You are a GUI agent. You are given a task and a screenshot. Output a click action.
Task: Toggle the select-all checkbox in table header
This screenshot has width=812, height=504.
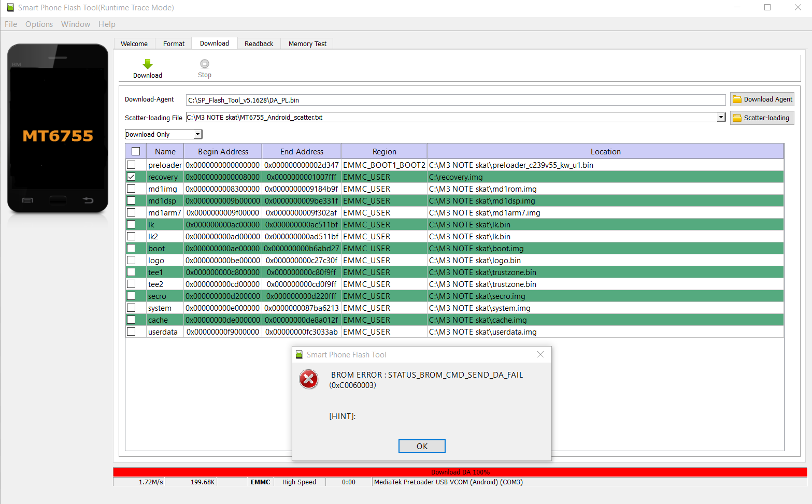coord(136,151)
